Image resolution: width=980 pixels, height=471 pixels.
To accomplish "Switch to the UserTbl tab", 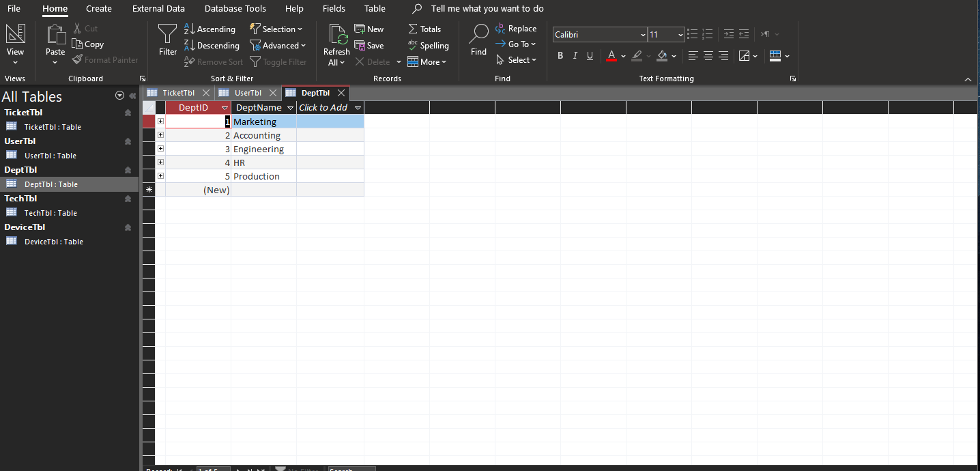I will 247,92.
